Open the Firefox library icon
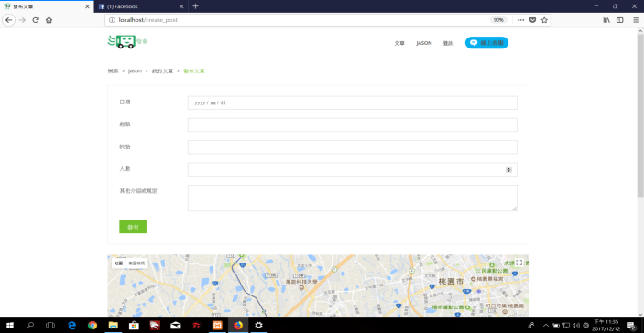 [606, 20]
